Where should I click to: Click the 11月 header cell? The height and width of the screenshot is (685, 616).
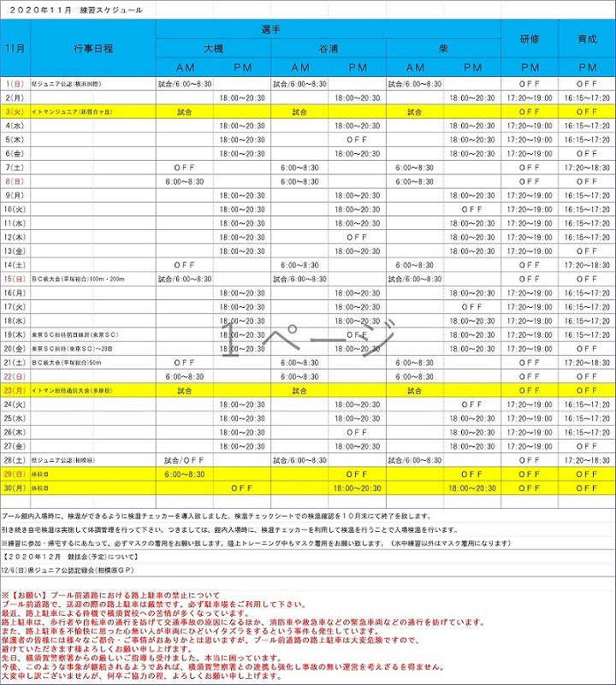[x=15, y=49]
